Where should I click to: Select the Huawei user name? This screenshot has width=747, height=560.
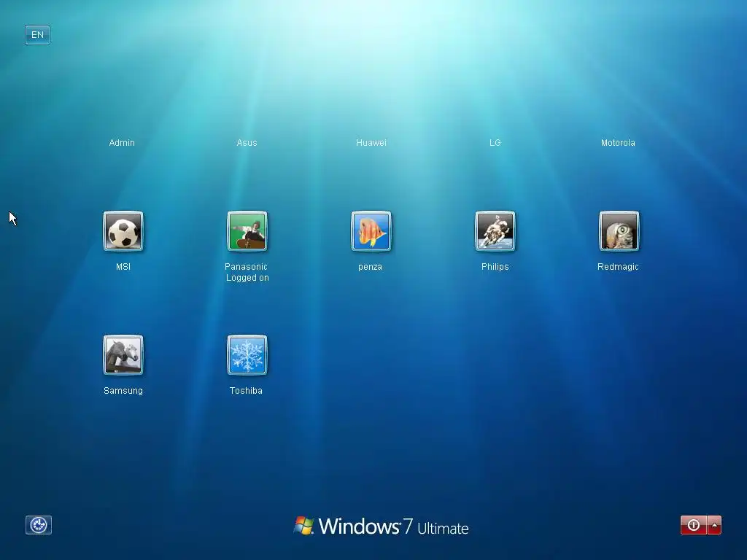[x=371, y=142]
